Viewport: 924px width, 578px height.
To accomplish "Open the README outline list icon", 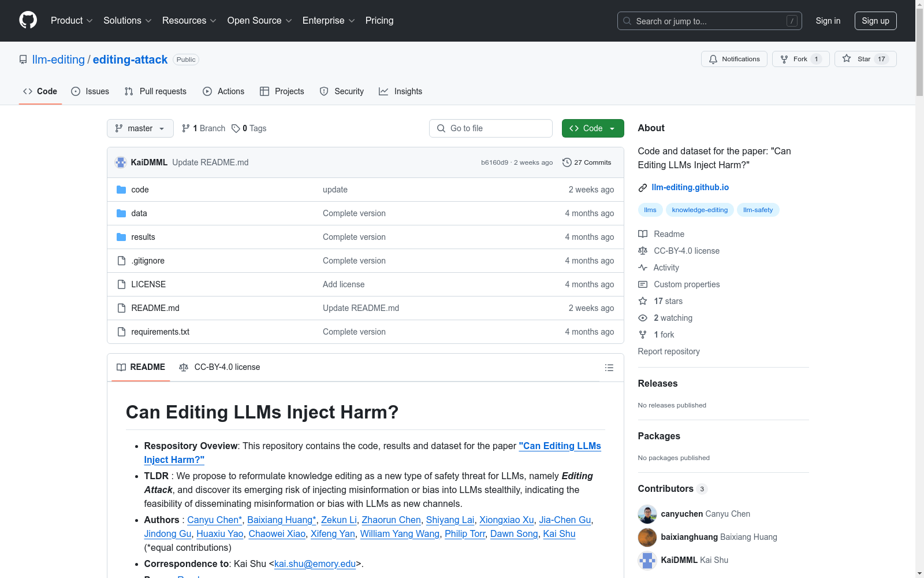I will pos(609,368).
